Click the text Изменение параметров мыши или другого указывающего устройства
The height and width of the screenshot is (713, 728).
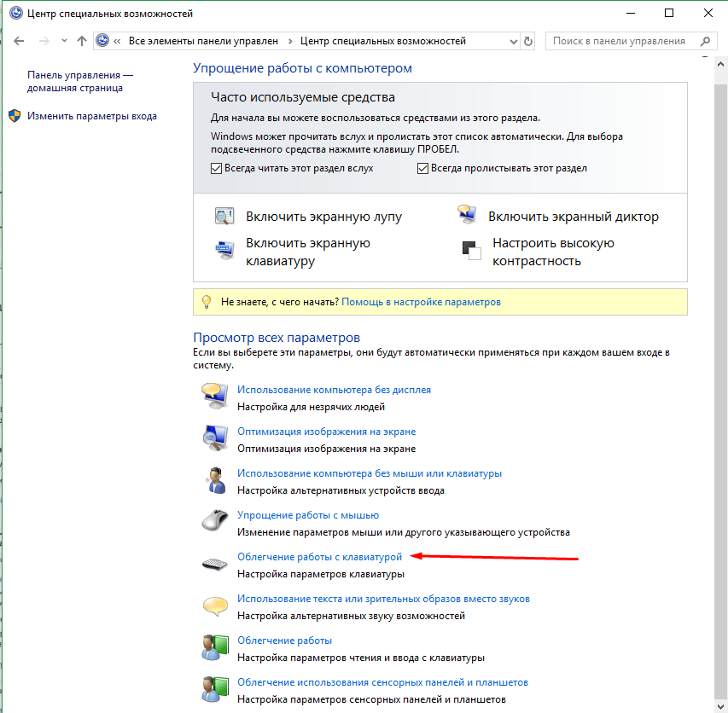click(404, 532)
